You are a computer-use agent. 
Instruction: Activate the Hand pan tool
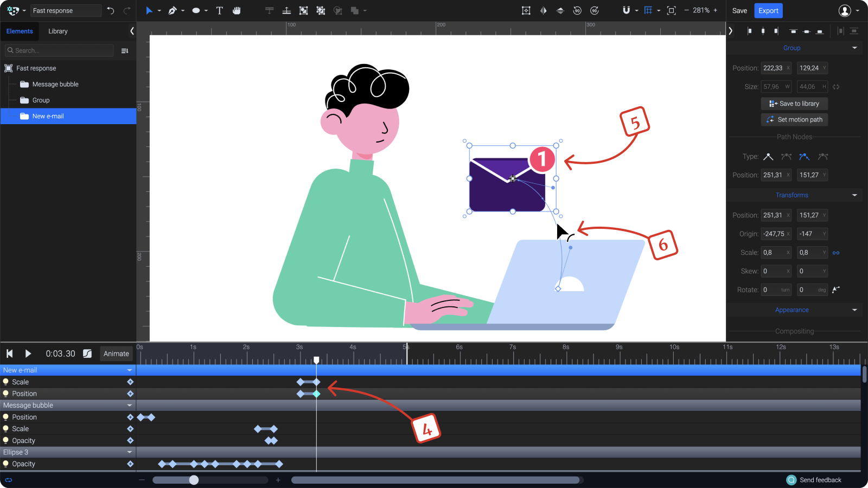[237, 10]
